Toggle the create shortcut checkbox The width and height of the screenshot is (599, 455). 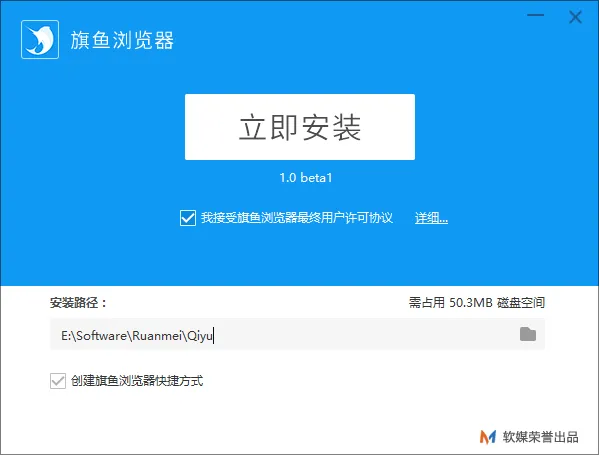coord(58,381)
